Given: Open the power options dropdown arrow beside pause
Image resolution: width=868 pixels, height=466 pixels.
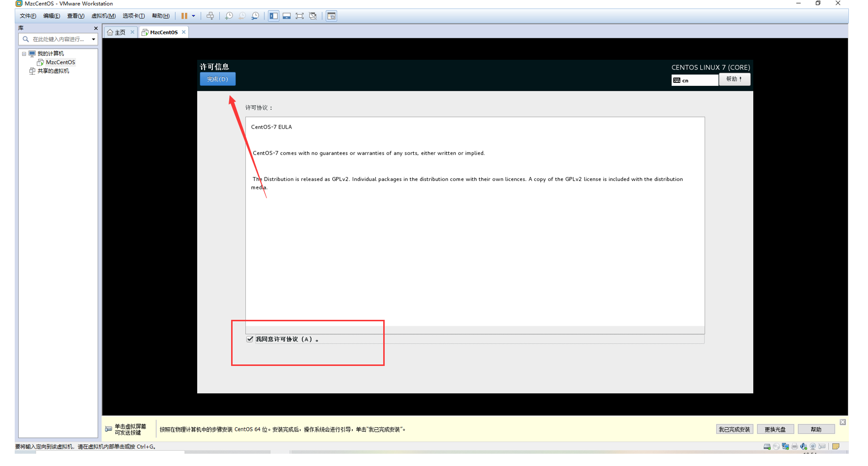Looking at the screenshot, I should pyautogui.click(x=193, y=16).
